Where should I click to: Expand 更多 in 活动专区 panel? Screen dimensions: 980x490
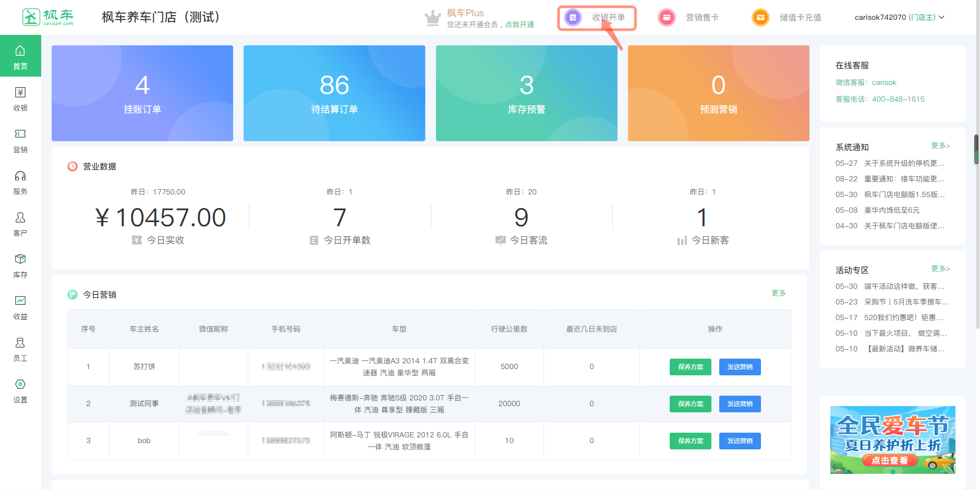[940, 269]
